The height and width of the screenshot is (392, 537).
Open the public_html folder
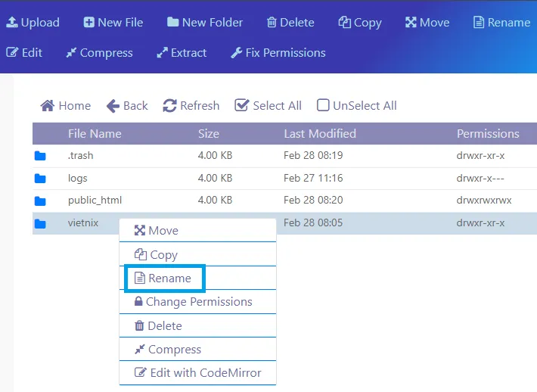tap(95, 201)
